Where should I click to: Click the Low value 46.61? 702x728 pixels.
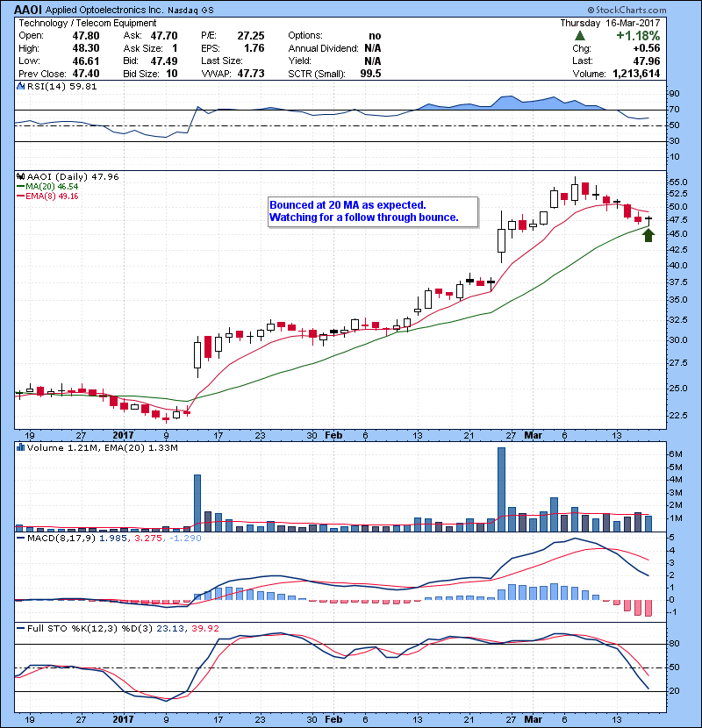(x=86, y=61)
